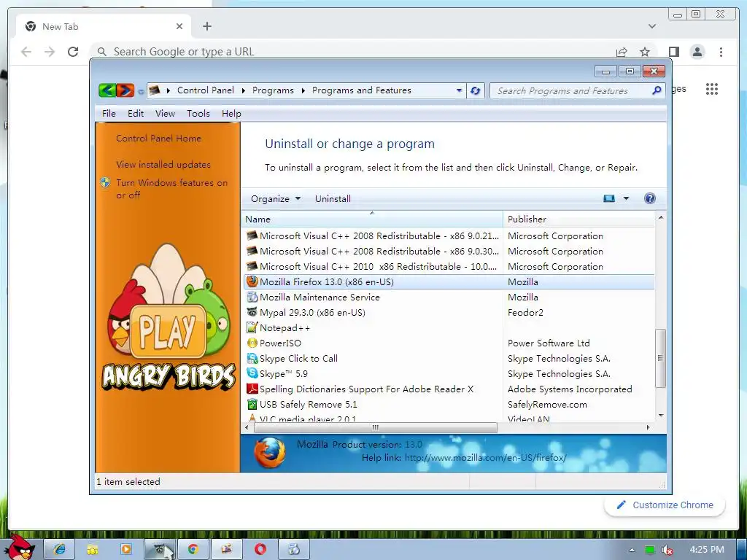This screenshot has height=560, width=747.
Task: Open the Help menu
Action: (231, 113)
